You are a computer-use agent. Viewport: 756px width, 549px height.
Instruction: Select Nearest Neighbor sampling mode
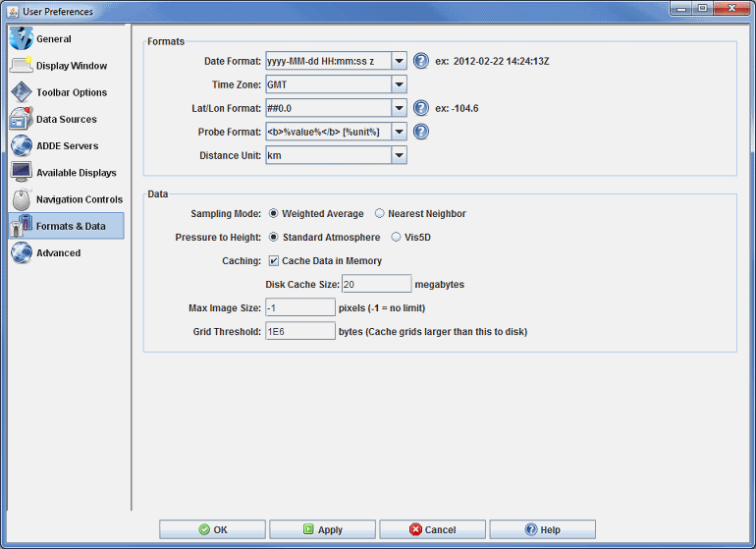click(x=380, y=213)
